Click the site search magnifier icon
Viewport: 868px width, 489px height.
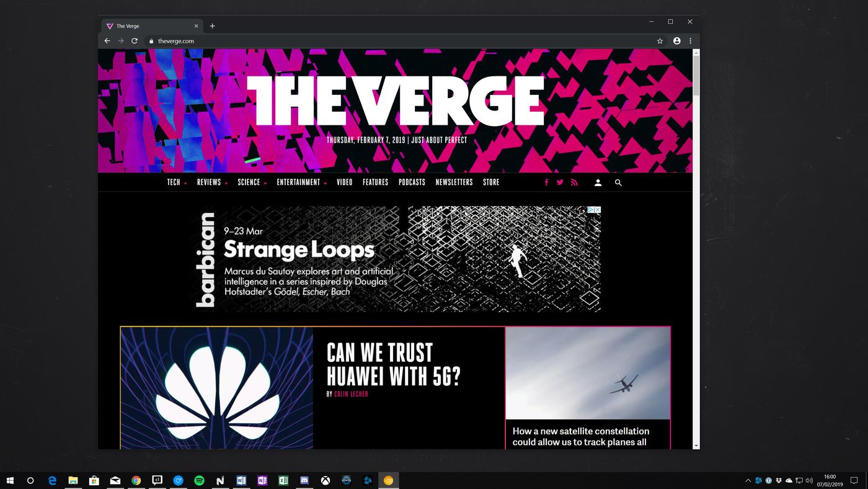[618, 182]
